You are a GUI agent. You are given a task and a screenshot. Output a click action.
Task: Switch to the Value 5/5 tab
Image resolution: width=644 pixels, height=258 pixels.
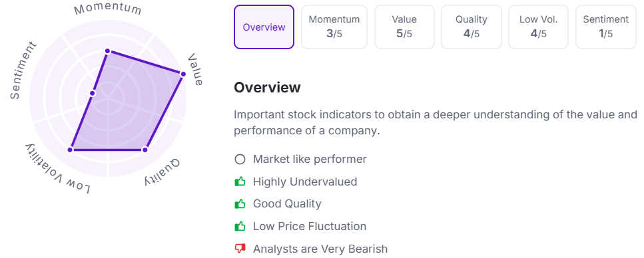[x=404, y=27]
